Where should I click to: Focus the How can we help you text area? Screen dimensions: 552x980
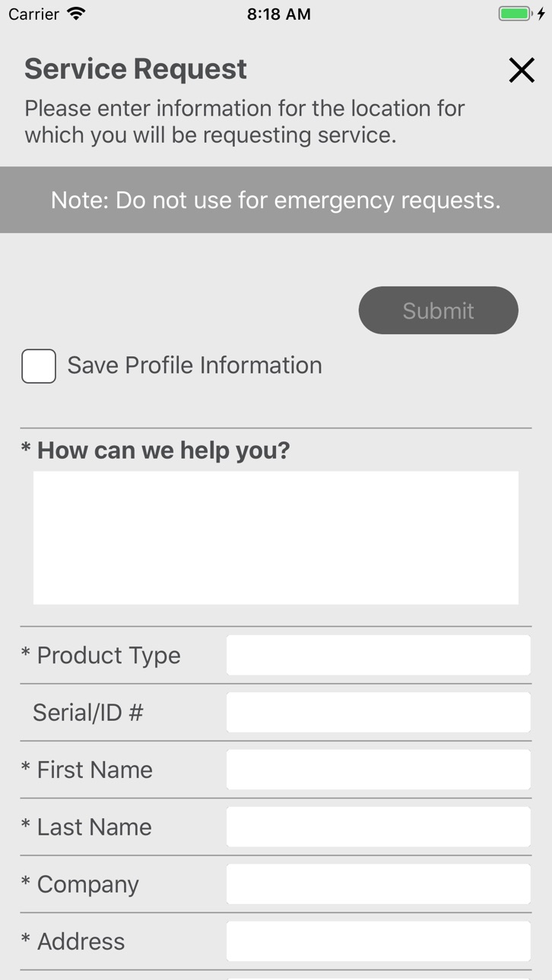276,538
